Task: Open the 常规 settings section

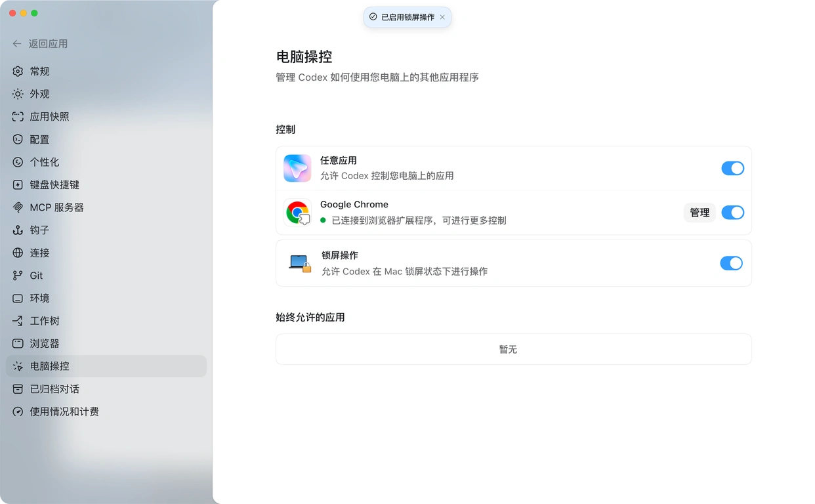Action: [x=106, y=72]
